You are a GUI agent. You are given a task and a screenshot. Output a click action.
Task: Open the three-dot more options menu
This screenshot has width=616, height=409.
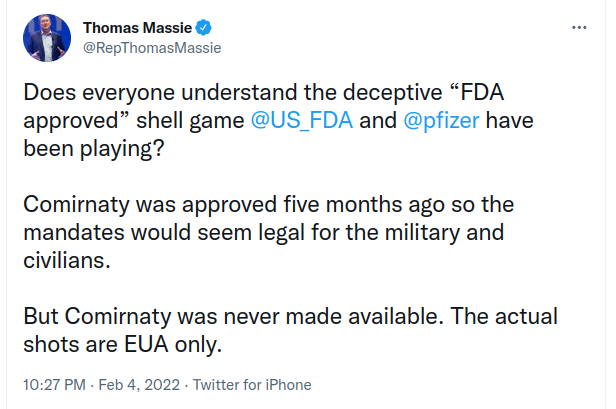579,28
